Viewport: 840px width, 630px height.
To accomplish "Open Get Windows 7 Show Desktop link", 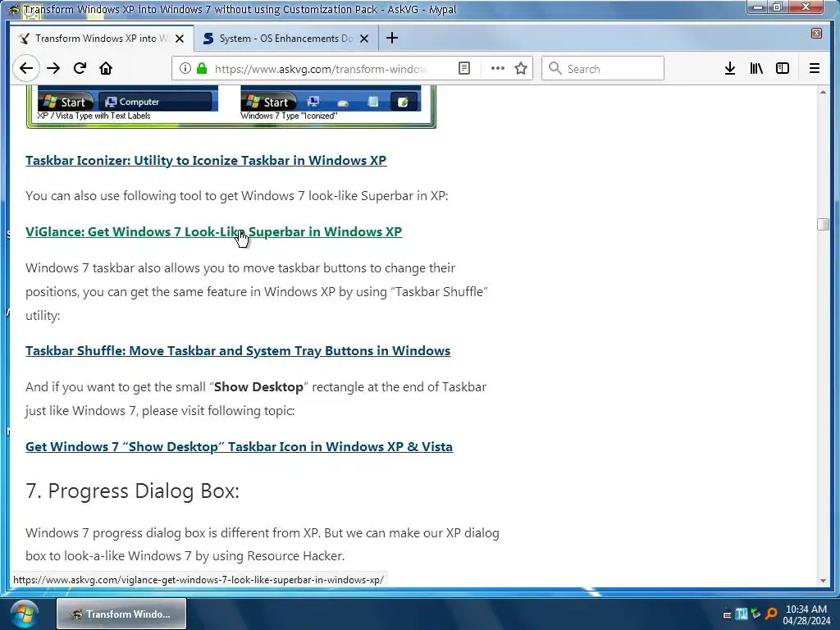I will click(x=239, y=446).
